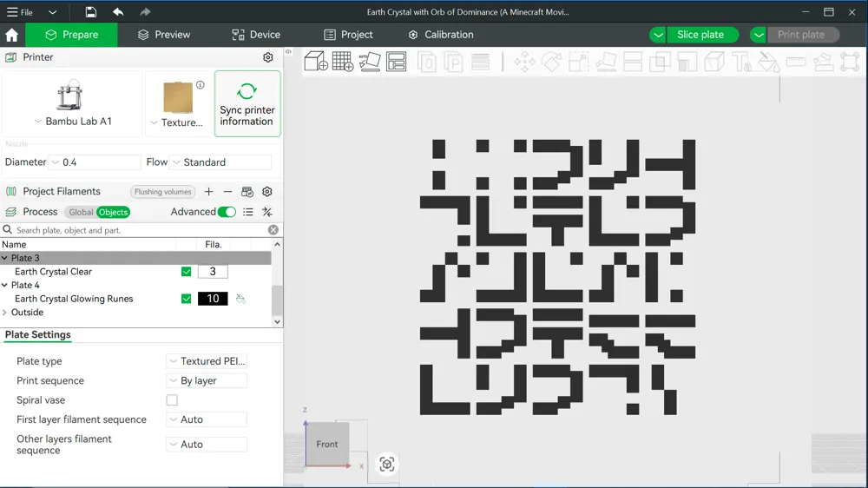Click the Arrange all objects icon
868x488 pixels.
(397, 62)
